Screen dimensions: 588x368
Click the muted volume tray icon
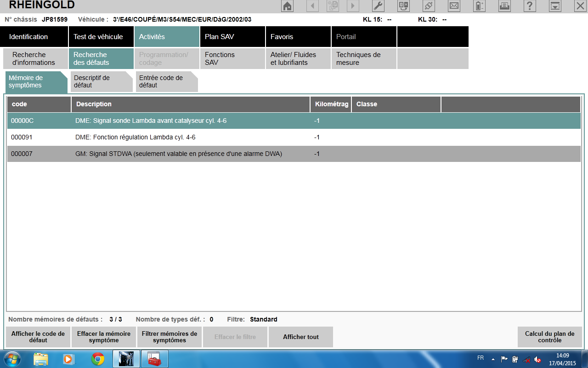pos(537,359)
